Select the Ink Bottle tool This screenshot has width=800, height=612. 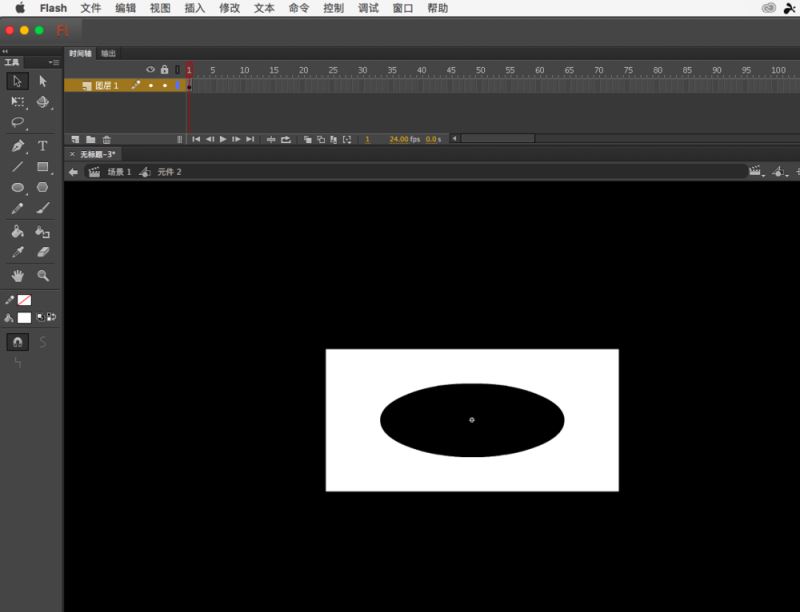tap(43, 232)
